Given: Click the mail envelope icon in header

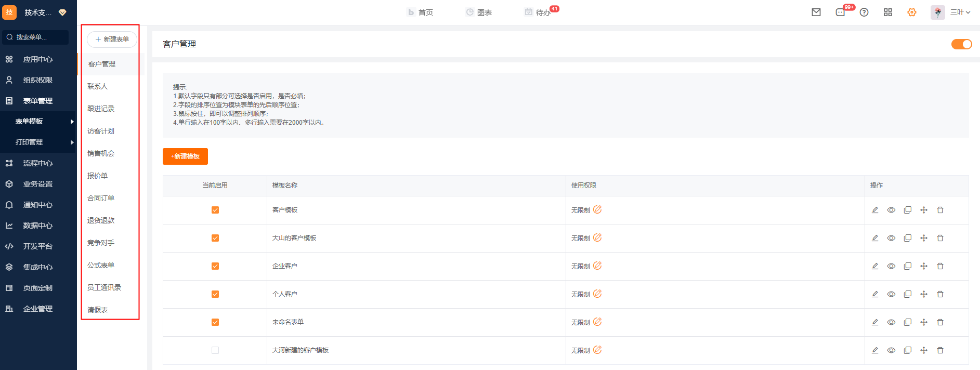Looking at the screenshot, I should click(816, 12).
